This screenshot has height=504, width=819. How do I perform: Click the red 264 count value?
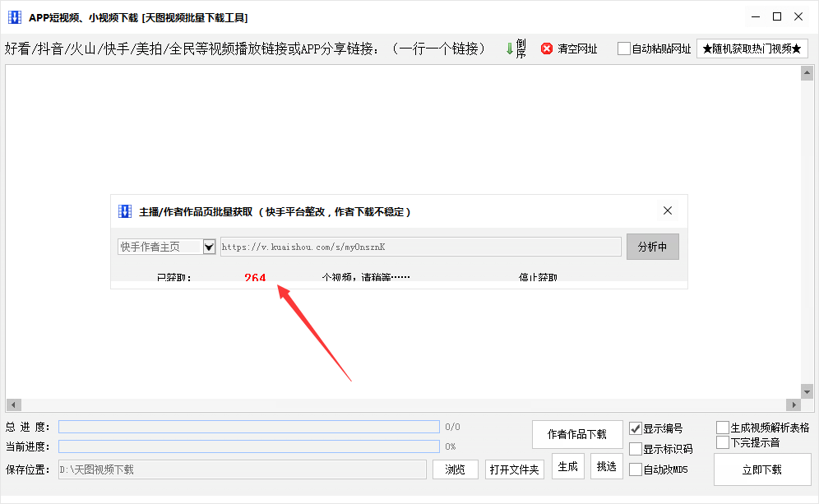(255, 277)
